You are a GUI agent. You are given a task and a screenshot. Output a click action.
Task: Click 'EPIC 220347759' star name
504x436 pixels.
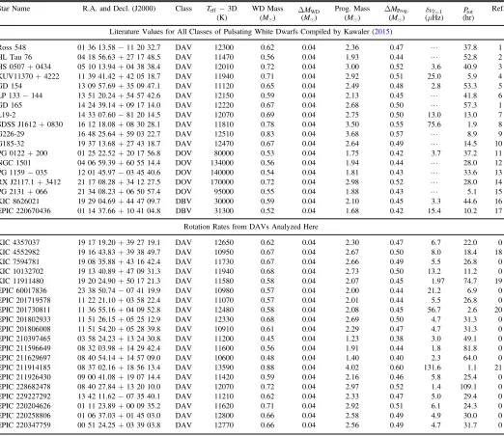(25, 425)
